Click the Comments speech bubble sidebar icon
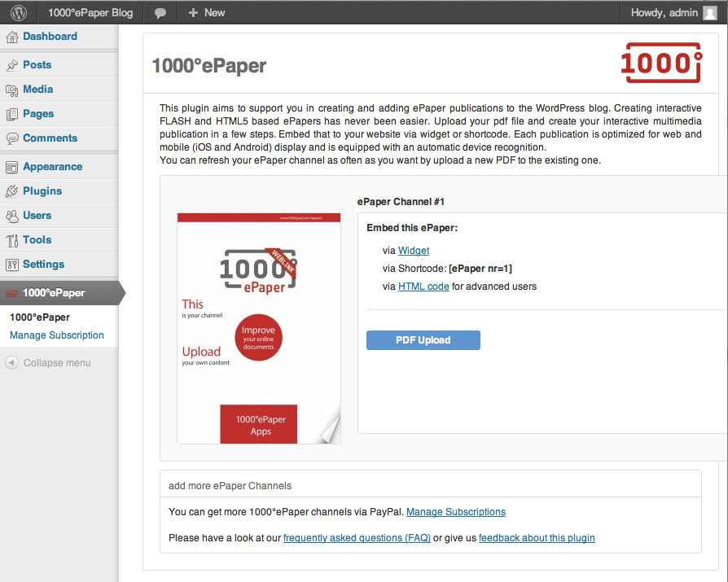This screenshot has width=728, height=582. [x=12, y=138]
